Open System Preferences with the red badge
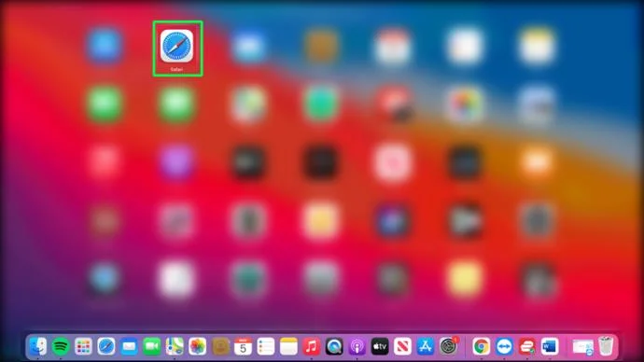Viewport: 644px width, 362px height. [449, 347]
